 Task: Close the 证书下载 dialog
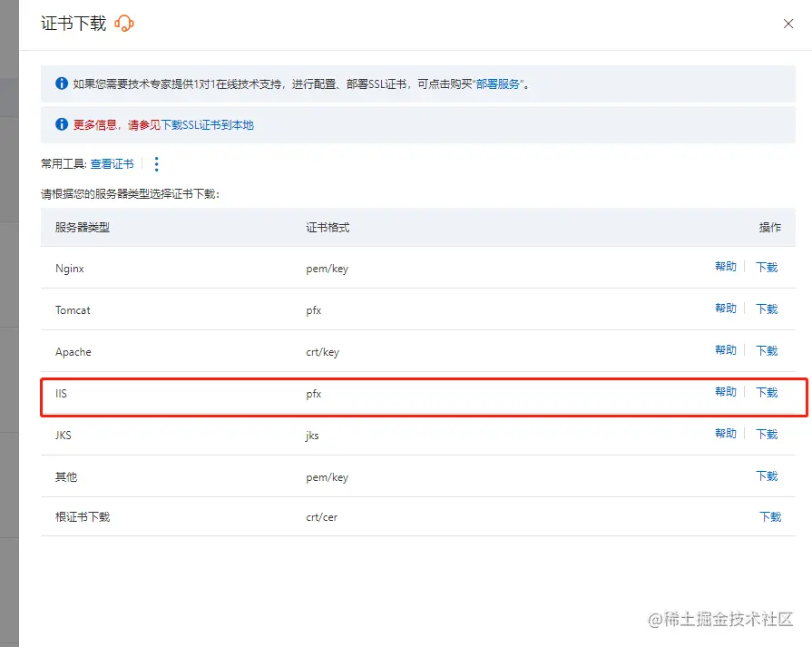coord(788,24)
